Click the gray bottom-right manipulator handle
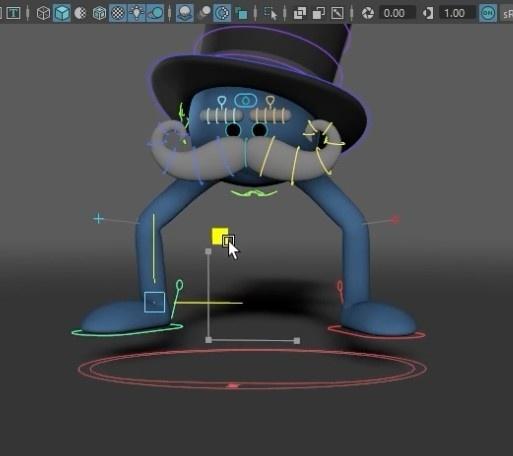 click(297, 340)
